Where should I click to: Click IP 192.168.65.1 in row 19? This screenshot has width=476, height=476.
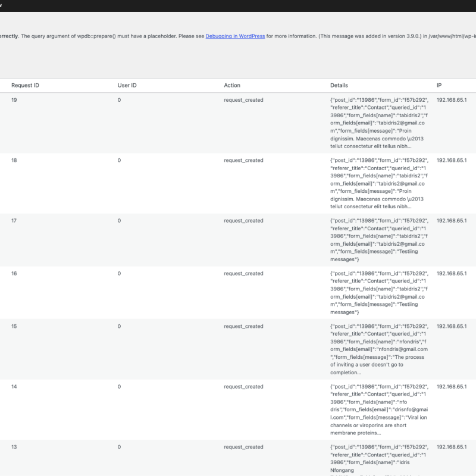[452, 100]
